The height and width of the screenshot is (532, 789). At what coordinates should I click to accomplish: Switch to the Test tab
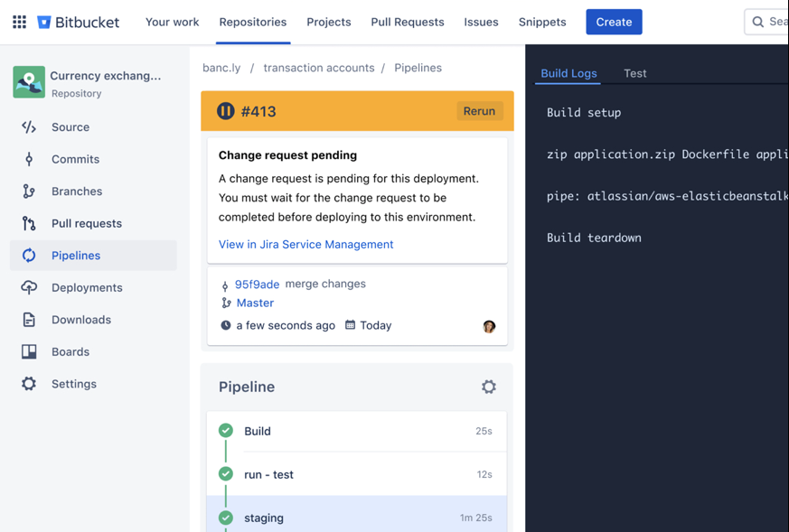click(635, 73)
